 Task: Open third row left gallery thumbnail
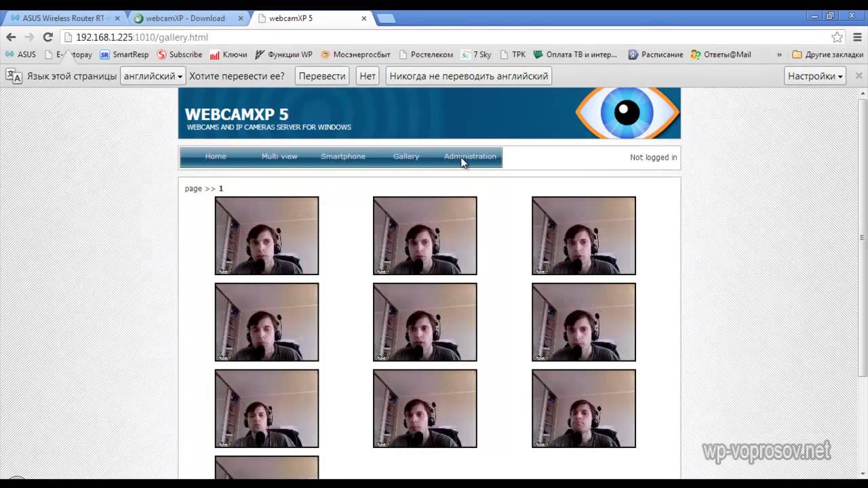[x=267, y=409]
